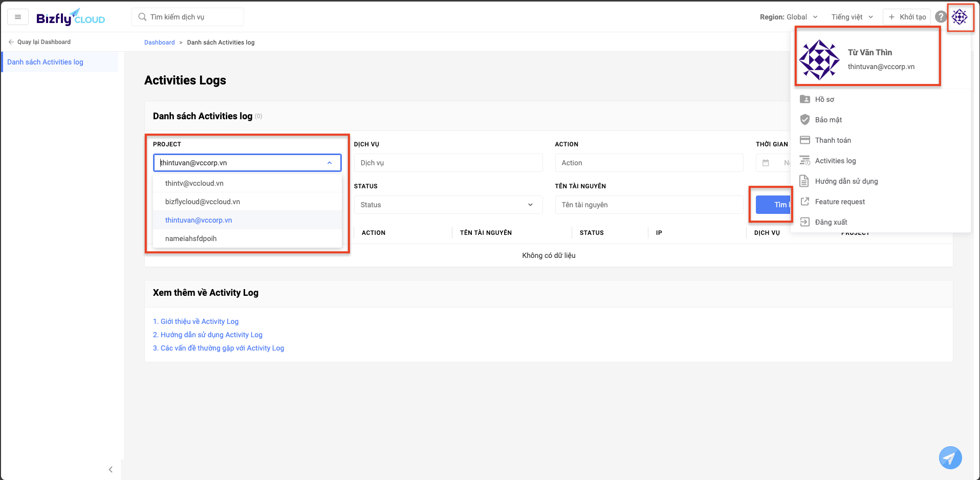Choose bizflycloud@vccloud.vn project option
This screenshot has height=480, width=980.
[x=203, y=202]
